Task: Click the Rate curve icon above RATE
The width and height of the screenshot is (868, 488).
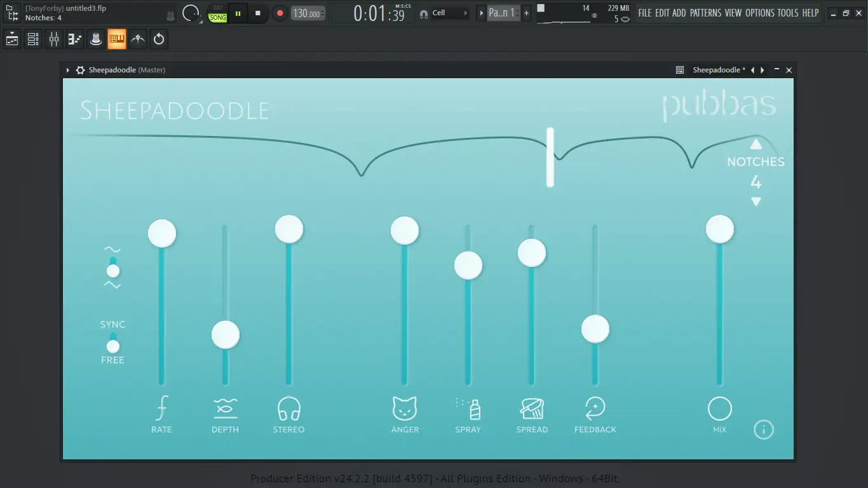Action: coord(161,408)
